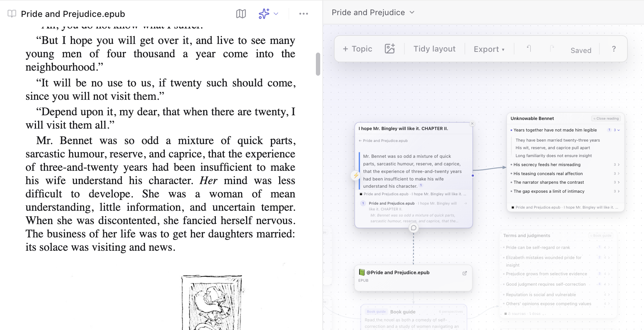The width and height of the screenshot is (644, 330).
Task: Open the map view icon in reader header
Action: click(241, 14)
